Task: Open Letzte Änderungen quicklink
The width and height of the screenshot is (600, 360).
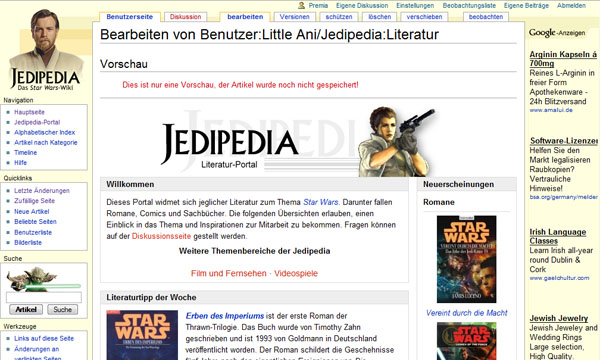Action: point(42,191)
